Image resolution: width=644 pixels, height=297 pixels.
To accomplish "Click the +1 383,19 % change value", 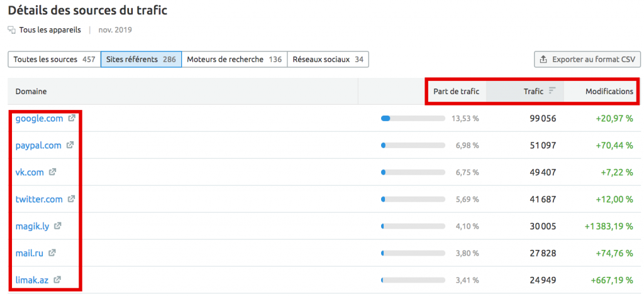I will (609, 226).
